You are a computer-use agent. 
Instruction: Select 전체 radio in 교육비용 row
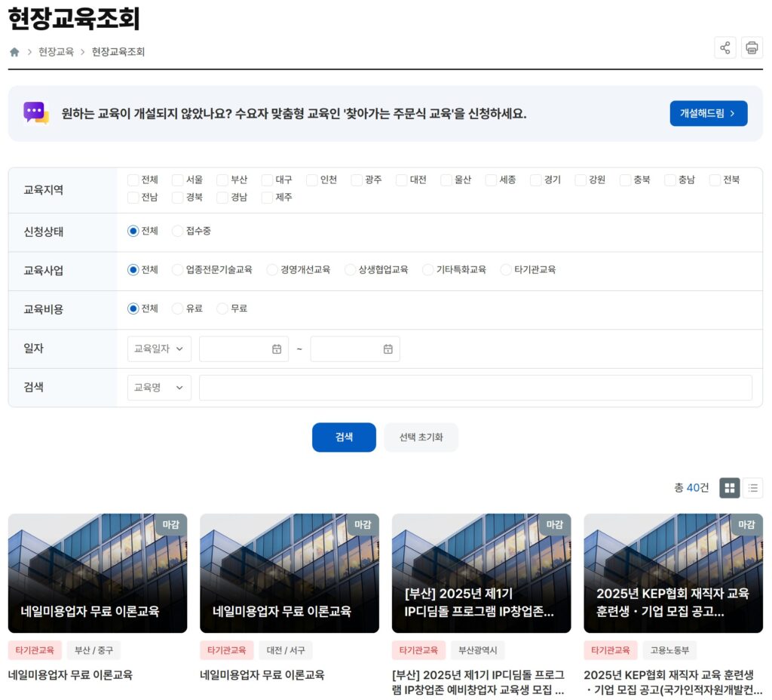click(133, 309)
